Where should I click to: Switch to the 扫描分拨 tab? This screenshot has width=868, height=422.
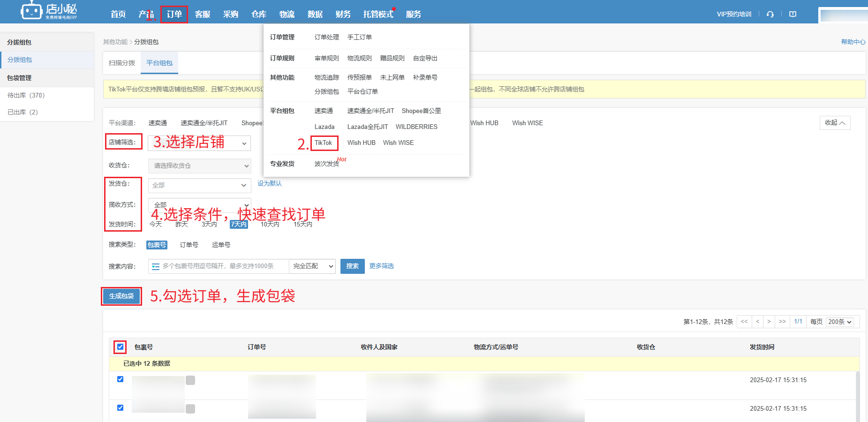[122, 63]
